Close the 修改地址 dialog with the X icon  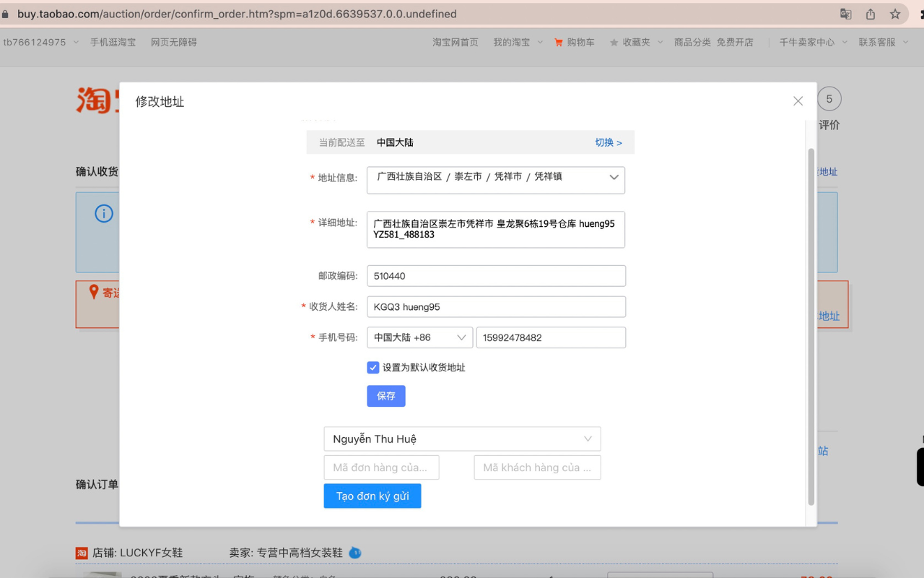coord(798,101)
